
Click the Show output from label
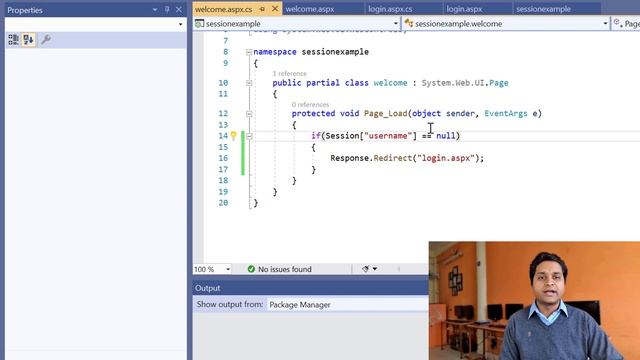(230, 304)
